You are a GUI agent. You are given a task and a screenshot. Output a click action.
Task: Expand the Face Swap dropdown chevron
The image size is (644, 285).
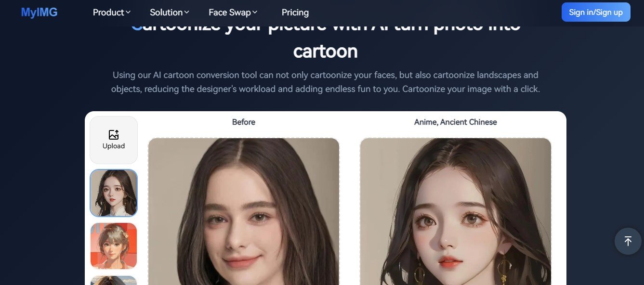coord(255,12)
